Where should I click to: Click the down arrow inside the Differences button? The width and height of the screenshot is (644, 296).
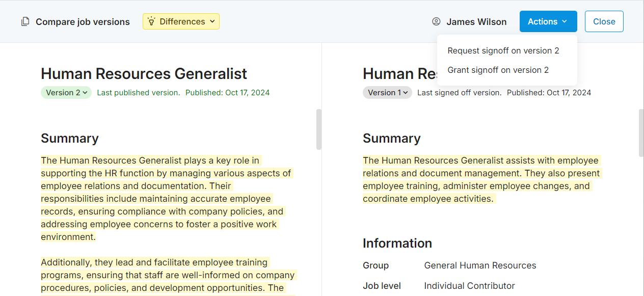tap(212, 21)
